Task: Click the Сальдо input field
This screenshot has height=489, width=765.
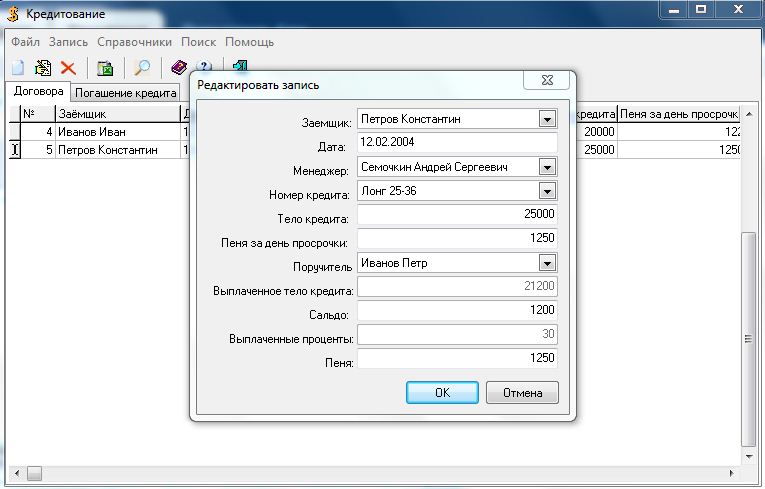Action: (x=457, y=310)
